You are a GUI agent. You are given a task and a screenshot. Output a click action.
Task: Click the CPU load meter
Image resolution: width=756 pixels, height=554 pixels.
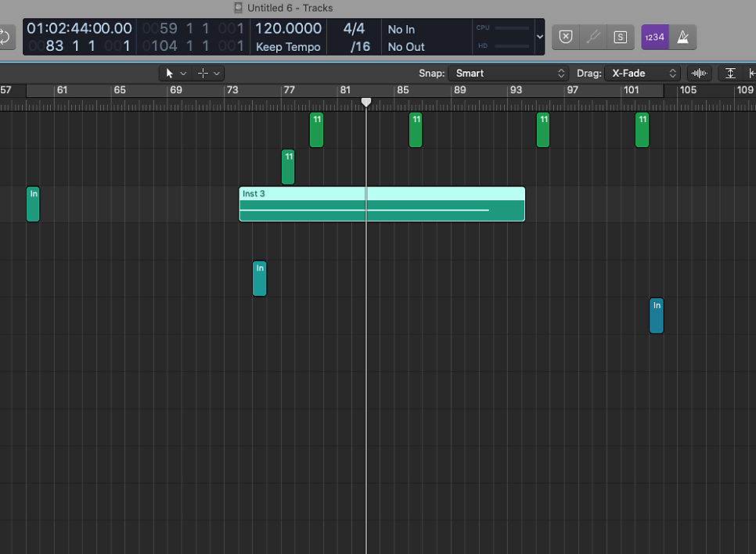(503, 28)
